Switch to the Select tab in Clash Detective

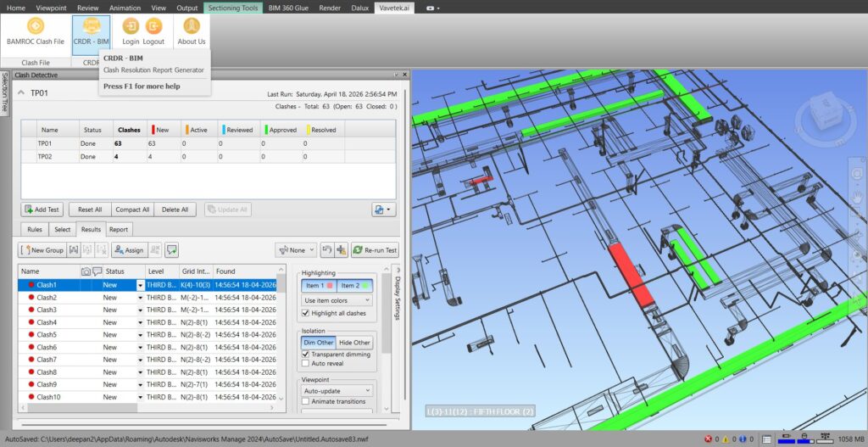coord(62,229)
